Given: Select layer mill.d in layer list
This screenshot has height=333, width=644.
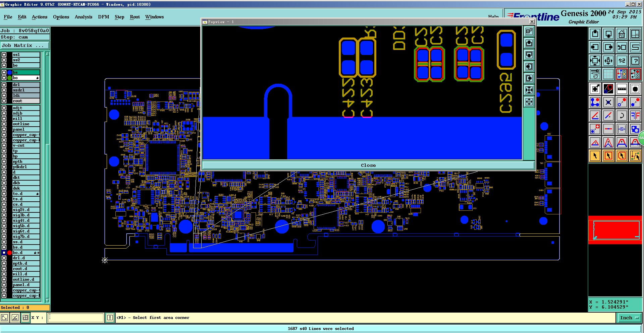Looking at the screenshot, I should (26, 274).
